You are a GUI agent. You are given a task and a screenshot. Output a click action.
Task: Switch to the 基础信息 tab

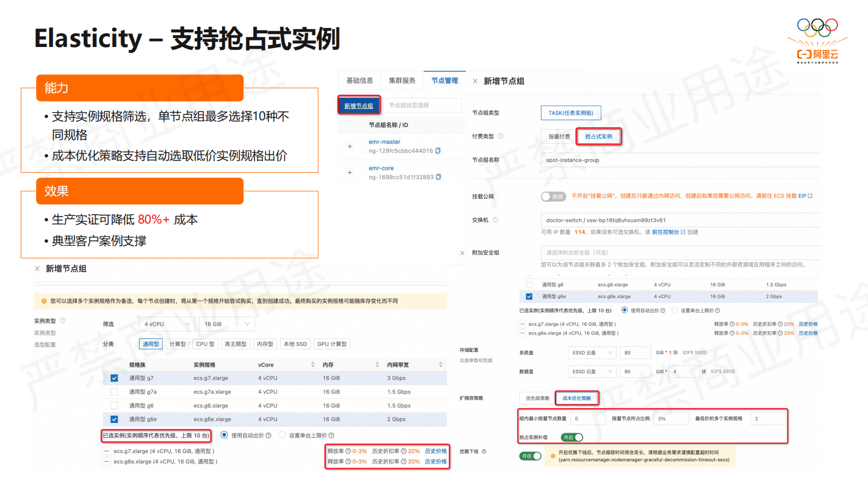click(x=359, y=80)
